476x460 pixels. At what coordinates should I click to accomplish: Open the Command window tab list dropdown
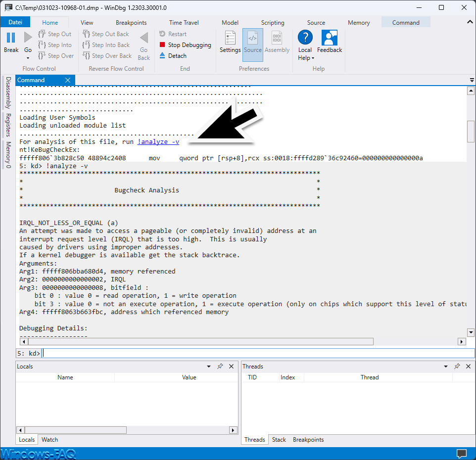472,80
